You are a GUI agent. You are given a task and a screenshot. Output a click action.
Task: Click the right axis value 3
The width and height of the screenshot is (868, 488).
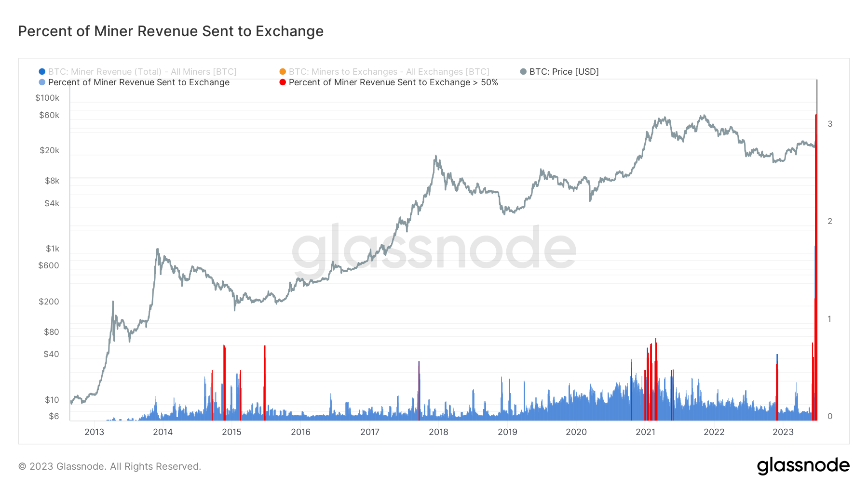pos(830,124)
